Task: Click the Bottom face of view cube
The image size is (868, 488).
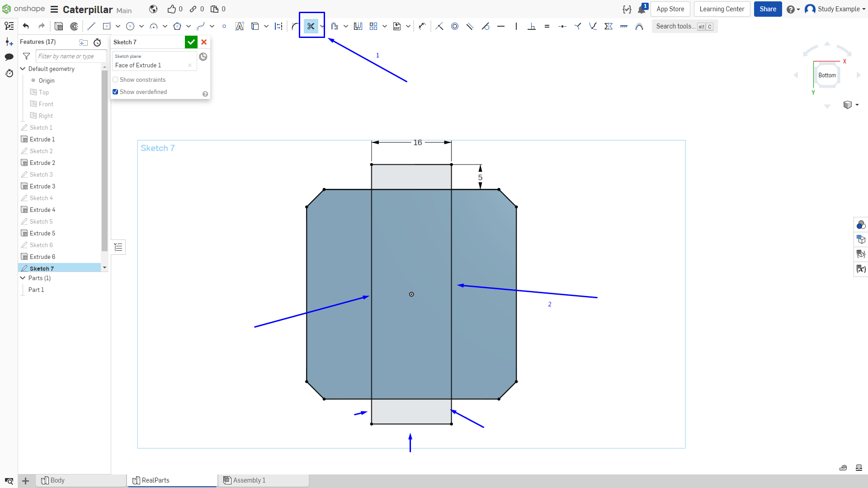Action: (x=827, y=75)
